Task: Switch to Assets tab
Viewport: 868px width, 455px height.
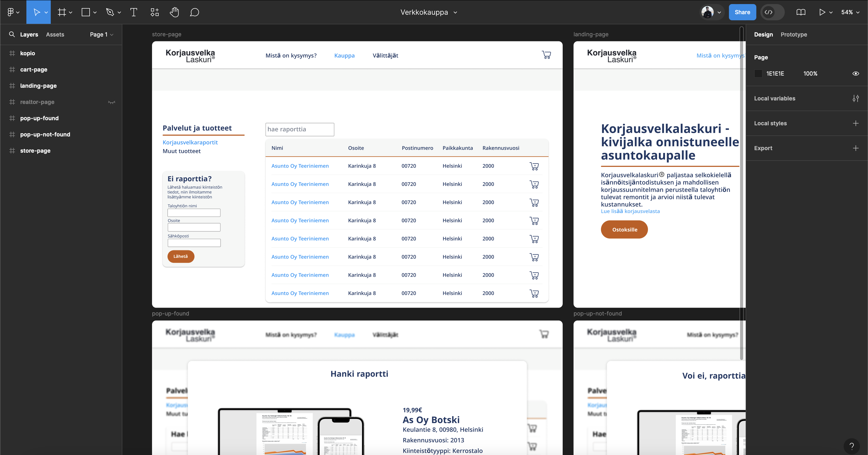Action: pos(55,34)
